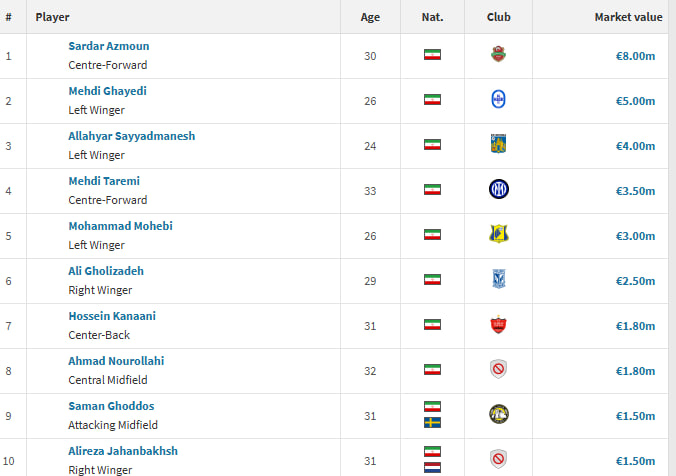Click Ali Gholizadeh's blue club crest

point(499,279)
